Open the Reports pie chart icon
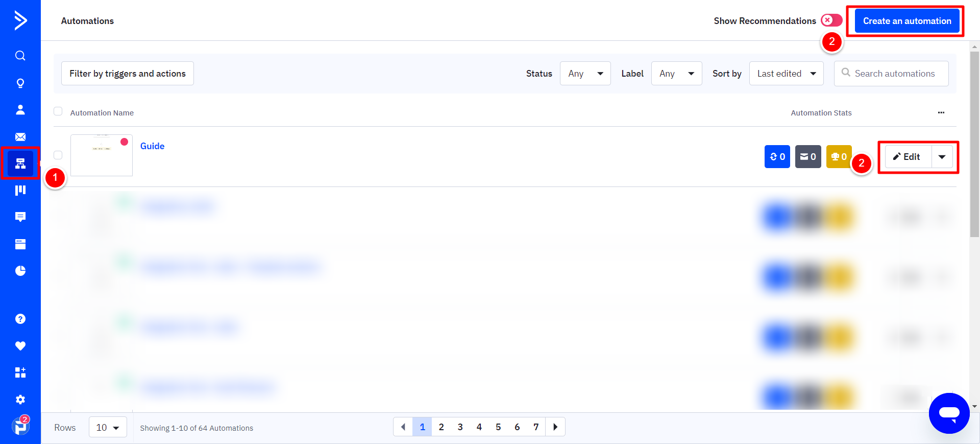Viewport: 980px width, 444px height. [x=20, y=271]
